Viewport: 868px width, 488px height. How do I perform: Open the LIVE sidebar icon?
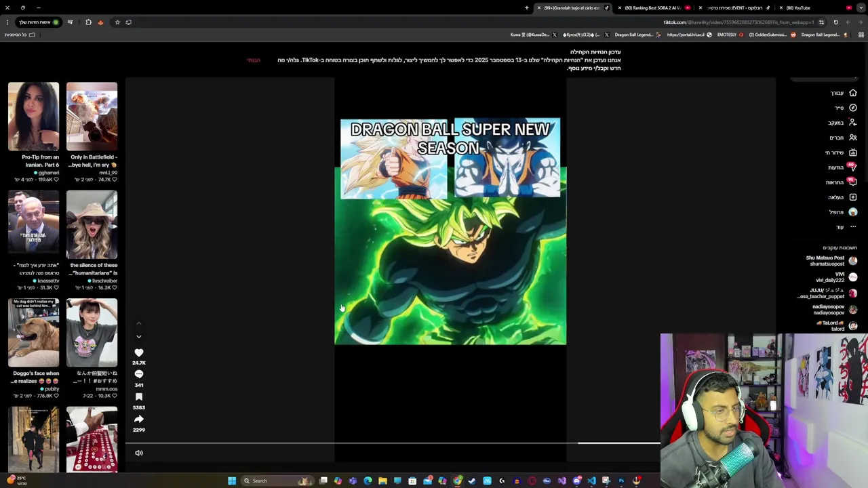pos(852,152)
